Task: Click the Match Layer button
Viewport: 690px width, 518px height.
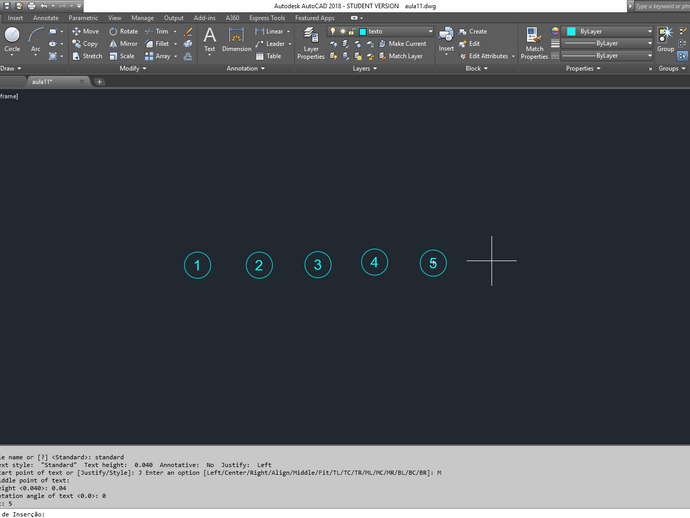Action: 400,56
